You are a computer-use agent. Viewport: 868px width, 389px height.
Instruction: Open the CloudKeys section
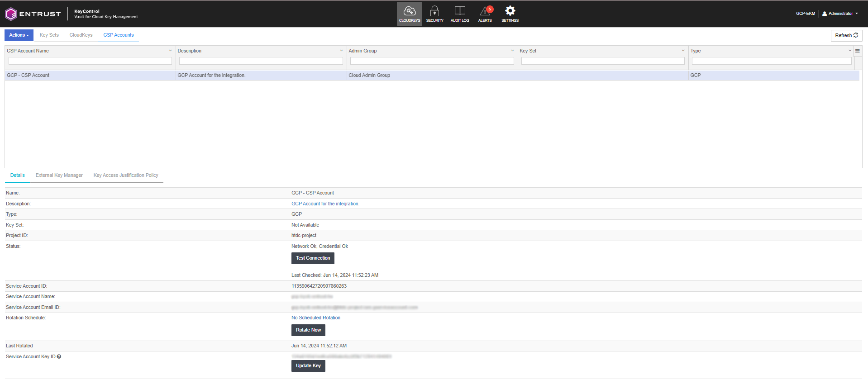pyautogui.click(x=410, y=14)
